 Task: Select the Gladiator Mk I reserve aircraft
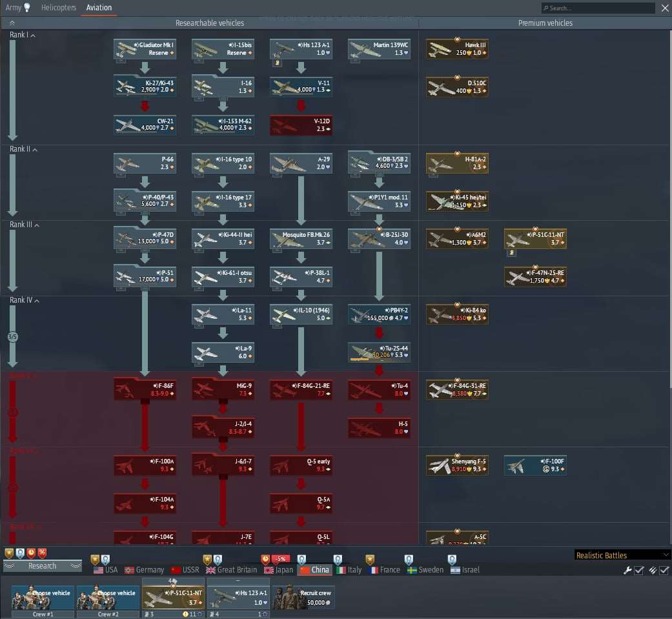point(145,49)
